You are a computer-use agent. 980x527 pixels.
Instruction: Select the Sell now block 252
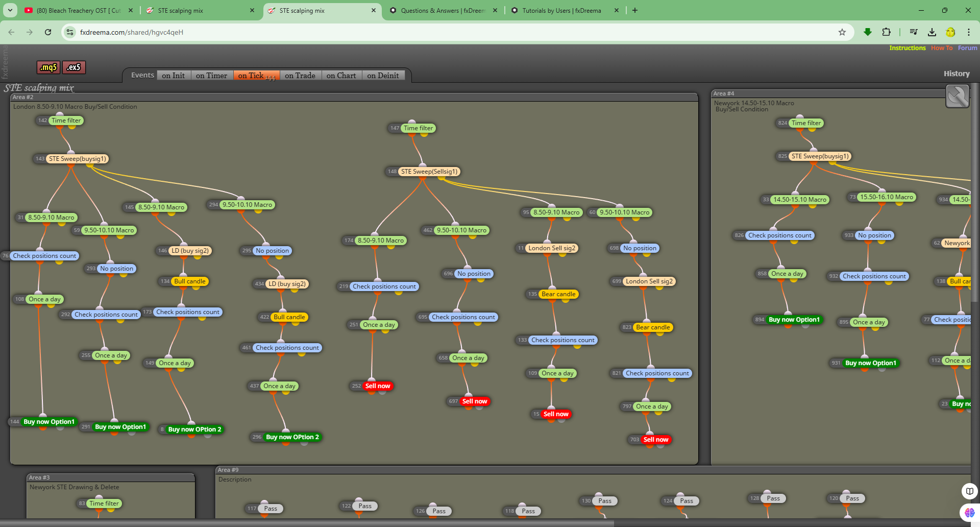click(x=378, y=386)
